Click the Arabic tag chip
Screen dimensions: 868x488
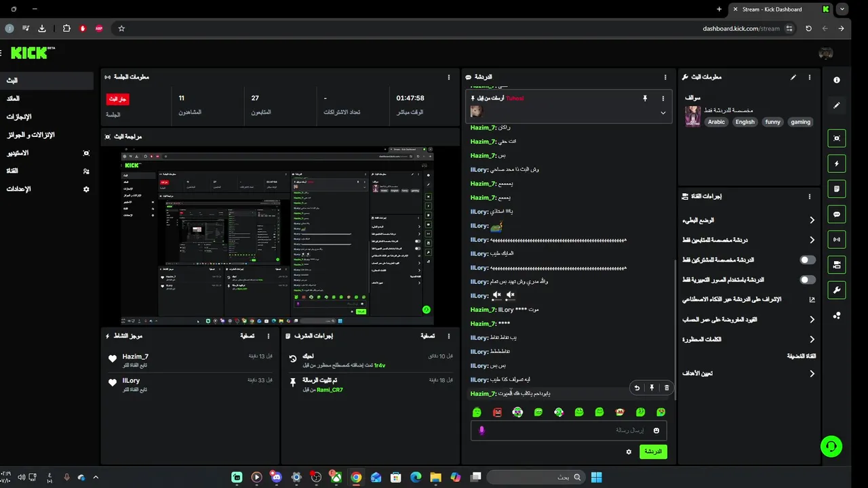click(x=717, y=122)
